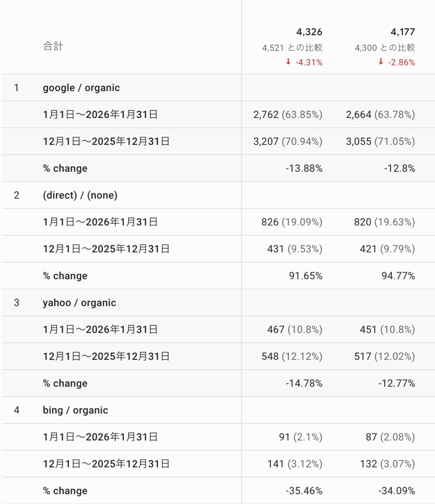
Task: Click the 合計 total label
Action: coord(53,46)
